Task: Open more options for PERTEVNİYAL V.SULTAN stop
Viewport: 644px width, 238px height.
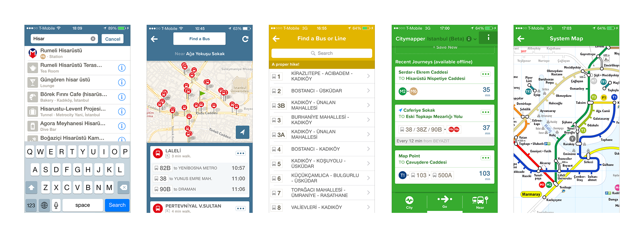Action: tap(240, 209)
